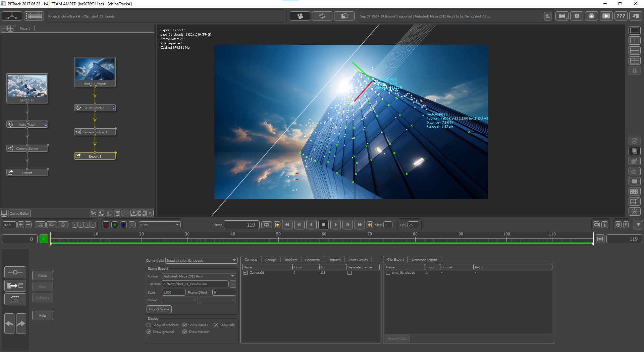644x352 pixels.
Task: Select the shot_01_clouds clip thumbnail node
Action: [x=95, y=70]
